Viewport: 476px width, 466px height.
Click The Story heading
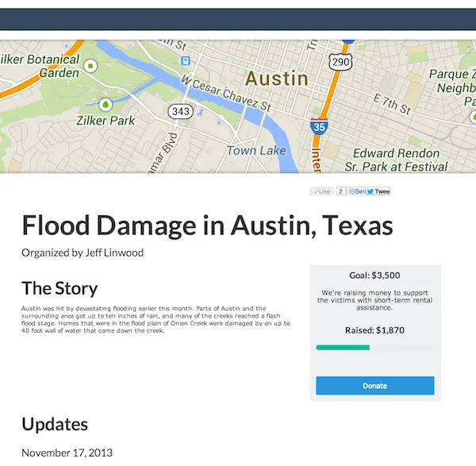tap(59, 288)
